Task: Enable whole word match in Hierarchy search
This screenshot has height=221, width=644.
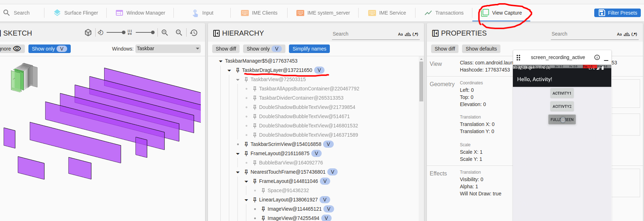Action: [x=408, y=34]
